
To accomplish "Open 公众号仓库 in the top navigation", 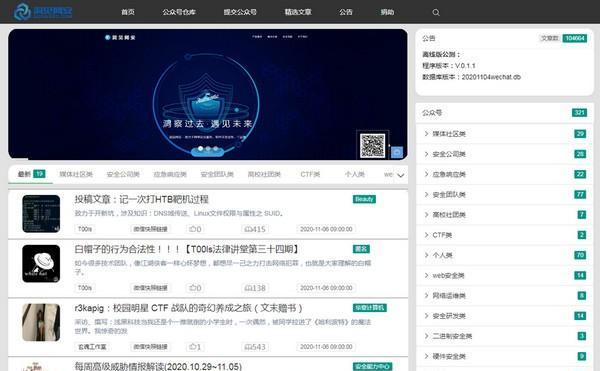I will pos(179,12).
